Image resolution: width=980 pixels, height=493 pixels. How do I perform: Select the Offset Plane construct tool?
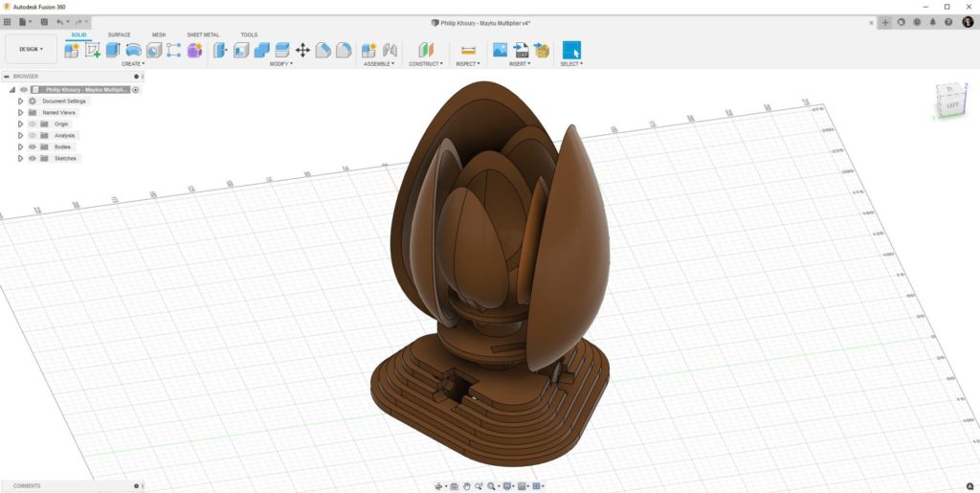[x=426, y=50]
